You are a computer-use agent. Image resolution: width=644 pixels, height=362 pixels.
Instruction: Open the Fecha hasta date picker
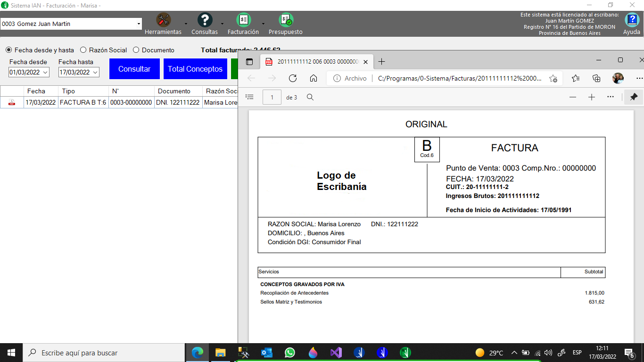[x=95, y=72]
